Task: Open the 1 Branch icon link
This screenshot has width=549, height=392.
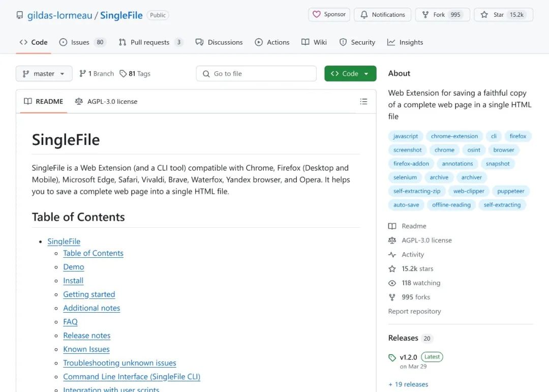Action: click(x=97, y=74)
